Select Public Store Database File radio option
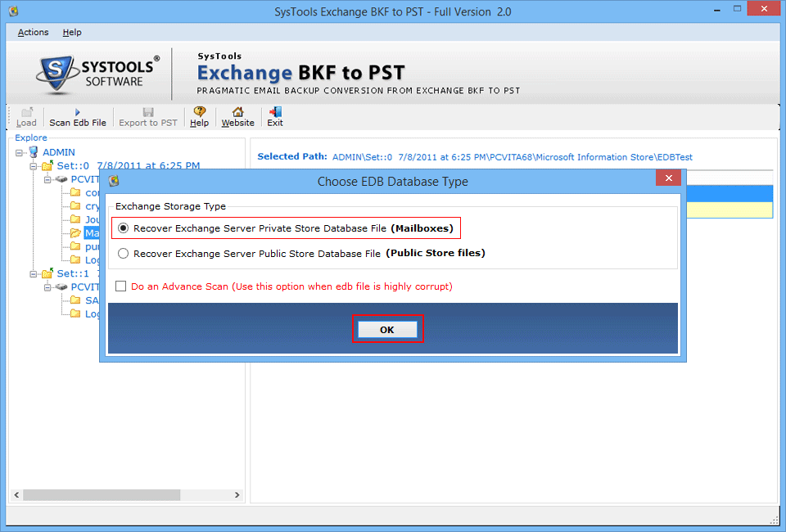786x532 pixels. pyautogui.click(x=123, y=254)
